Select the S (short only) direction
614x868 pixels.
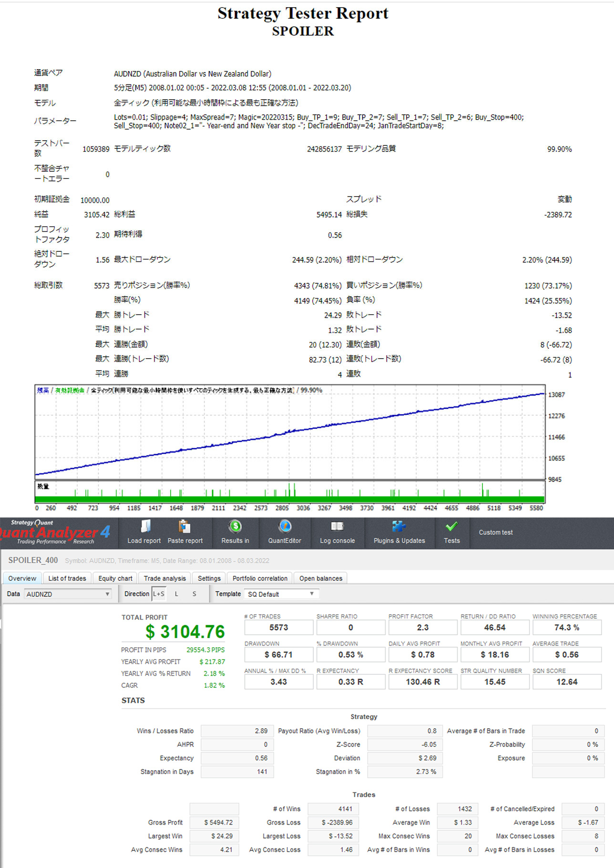tap(194, 594)
